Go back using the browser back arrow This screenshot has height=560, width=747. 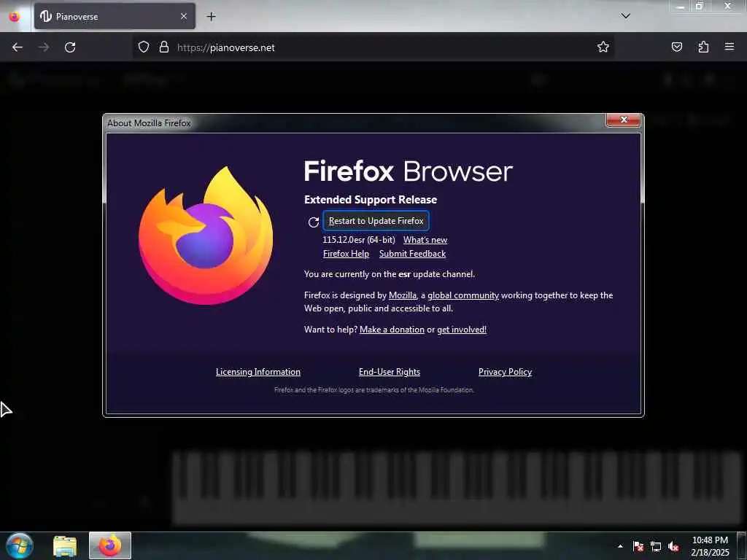pyautogui.click(x=18, y=47)
